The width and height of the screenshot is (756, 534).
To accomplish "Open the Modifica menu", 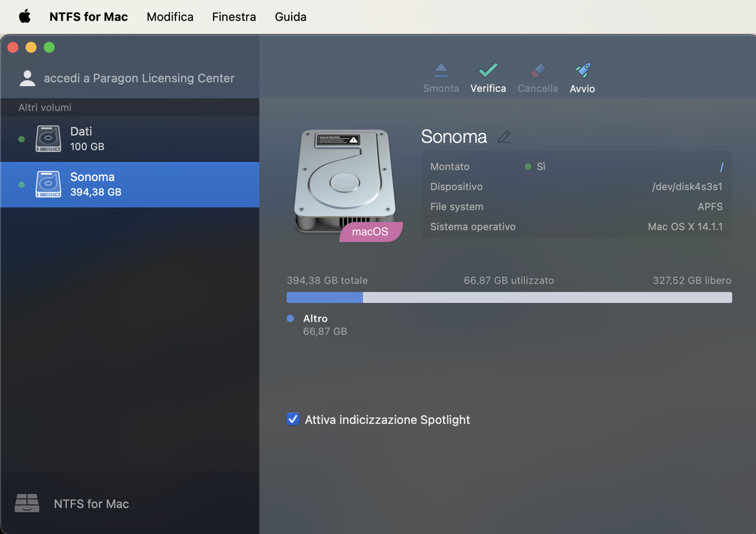I will (x=170, y=17).
